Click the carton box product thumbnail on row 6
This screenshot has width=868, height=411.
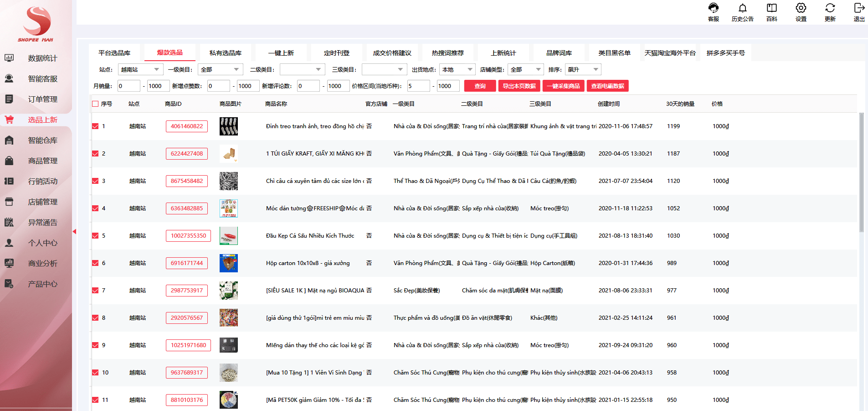(x=229, y=263)
